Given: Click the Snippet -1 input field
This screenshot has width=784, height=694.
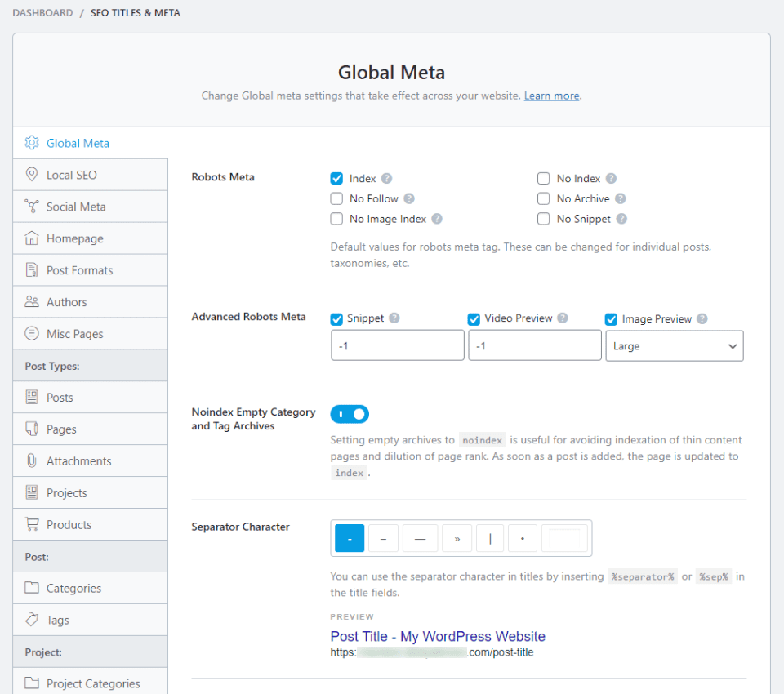Looking at the screenshot, I should (x=398, y=345).
